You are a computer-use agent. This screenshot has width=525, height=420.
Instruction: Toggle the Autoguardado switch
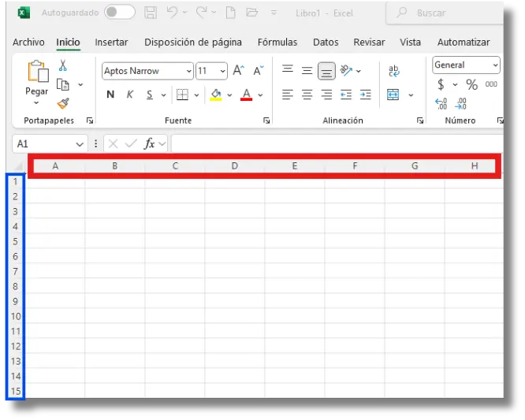click(x=120, y=13)
